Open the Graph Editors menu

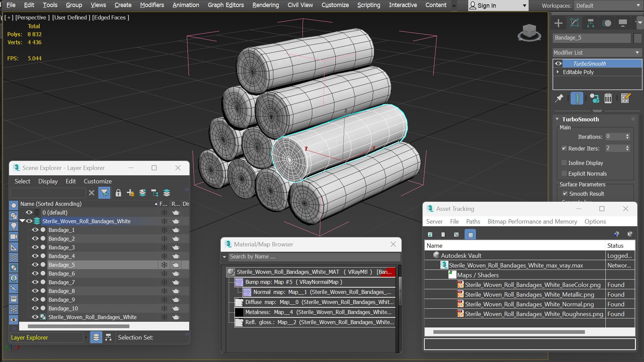pyautogui.click(x=226, y=5)
